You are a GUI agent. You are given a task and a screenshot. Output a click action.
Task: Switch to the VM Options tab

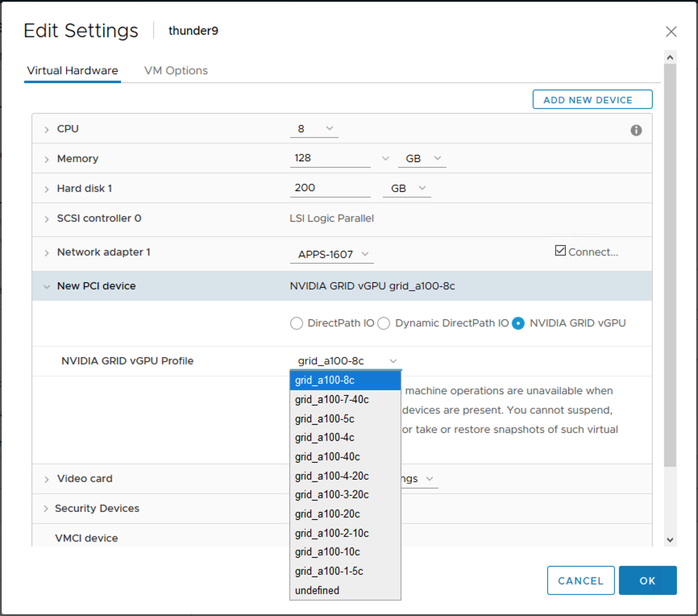click(x=176, y=71)
